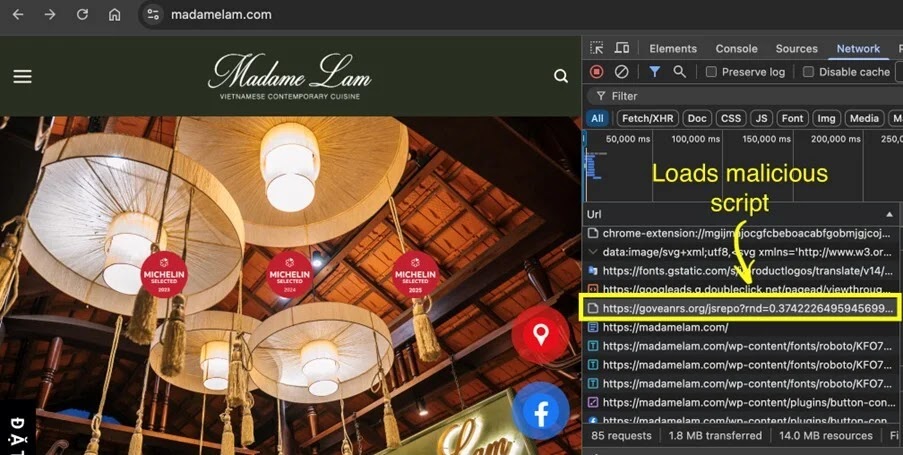Filter requests by CSS
This screenshot has height=455, width=903.
(731, 119)
